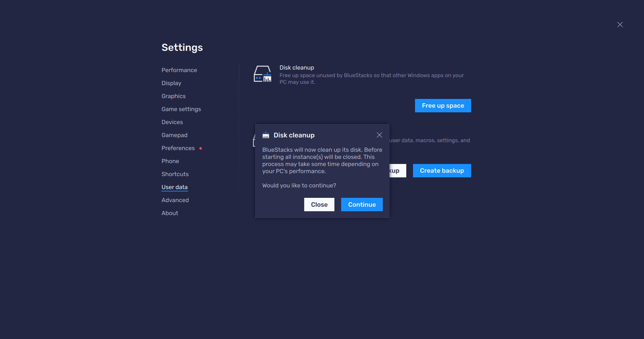This screenshot has width=644, height=339.
Task: Click the Disk cleanup heading text
Action: tap(297, 68)
